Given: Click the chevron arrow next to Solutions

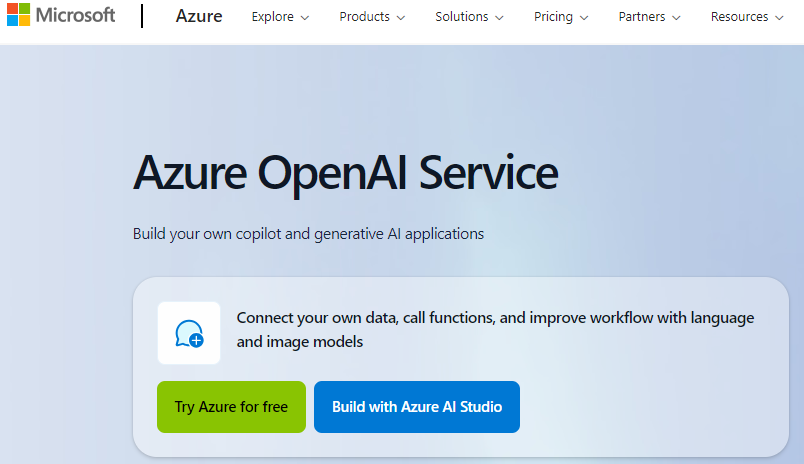Looking at the screenshot, I should (499, 18).
